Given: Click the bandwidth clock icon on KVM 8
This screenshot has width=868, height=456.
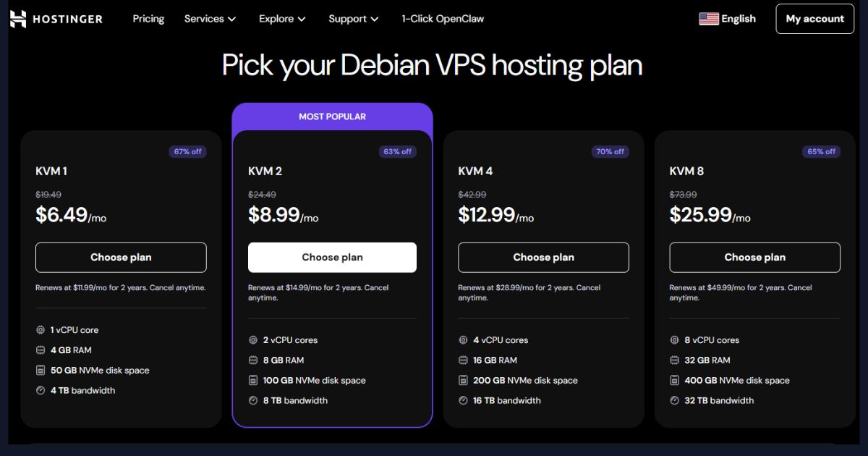Looking at the screenshot, I should 675,400.
